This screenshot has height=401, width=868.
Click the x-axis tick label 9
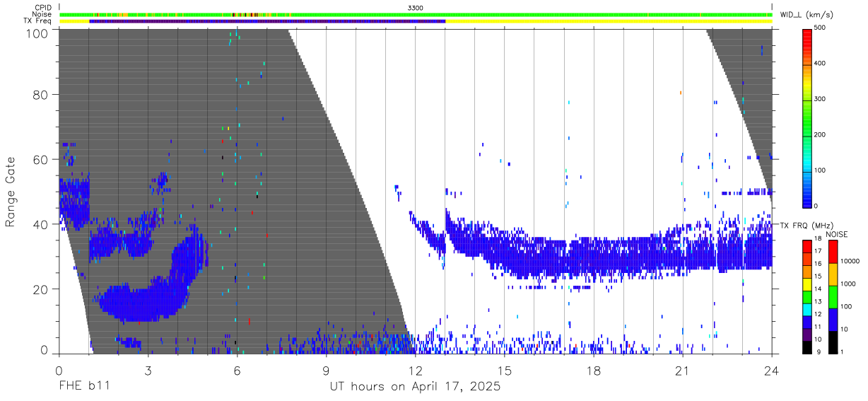(327, 371)
